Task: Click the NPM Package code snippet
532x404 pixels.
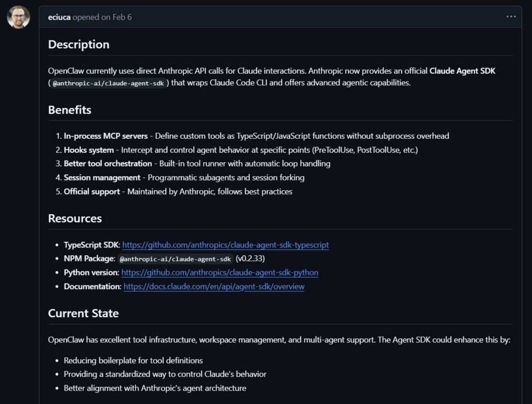Action: 175,259
